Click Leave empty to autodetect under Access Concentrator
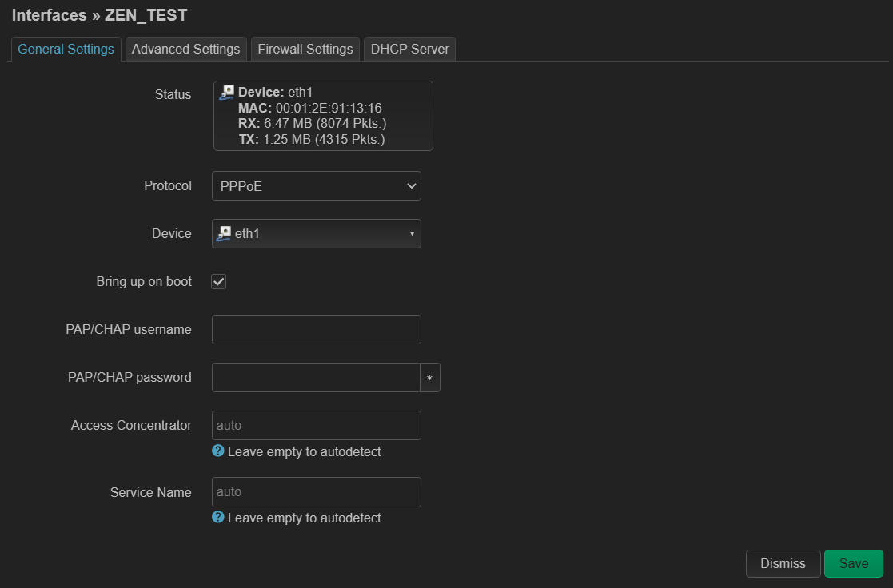This screenshot has width=893, height=588. point(304,452)
